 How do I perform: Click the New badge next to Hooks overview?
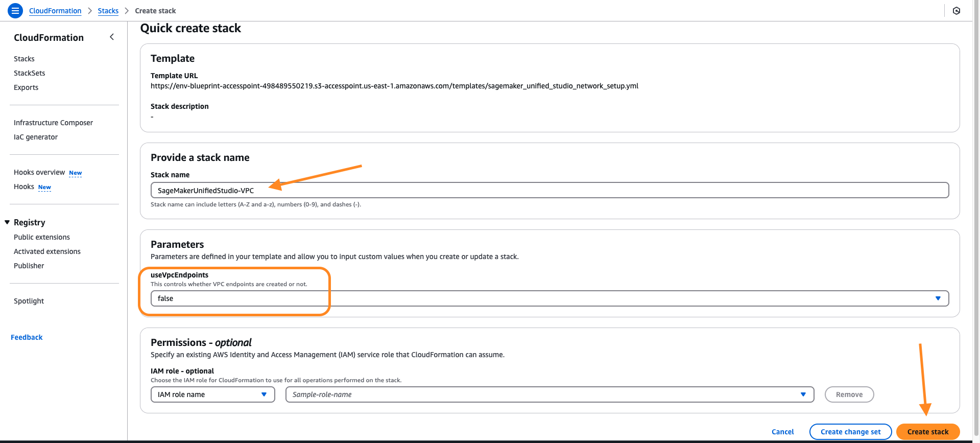(x=76, y=173)
